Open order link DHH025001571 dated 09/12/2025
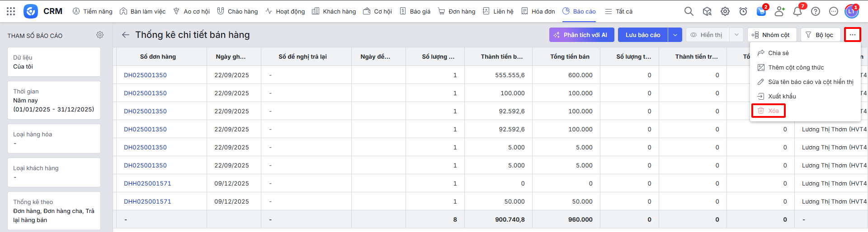 [147, 183]
